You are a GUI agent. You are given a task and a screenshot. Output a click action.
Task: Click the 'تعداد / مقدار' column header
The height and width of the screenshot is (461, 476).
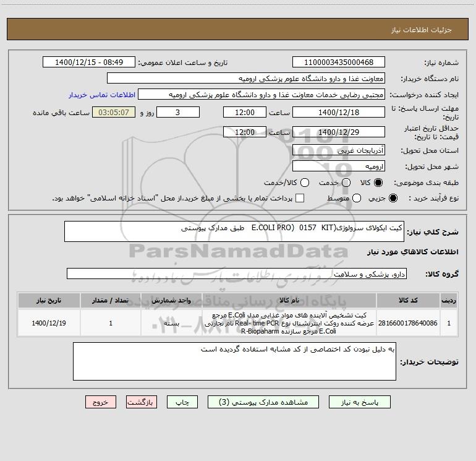(111, 300)
